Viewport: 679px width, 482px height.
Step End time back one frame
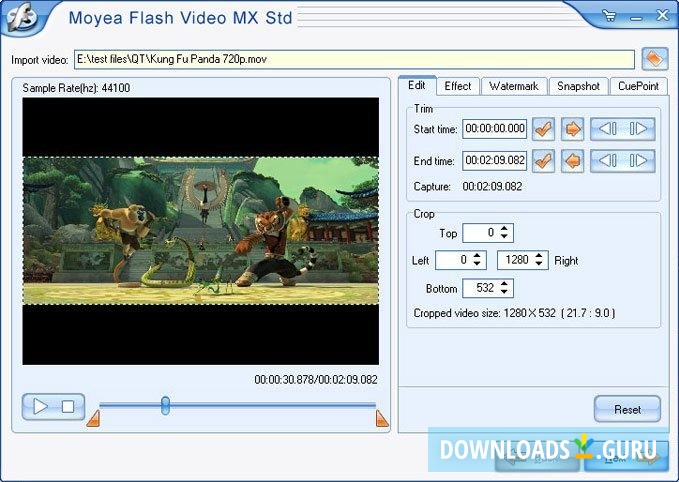pyautogui.click(x=607, y=161)
